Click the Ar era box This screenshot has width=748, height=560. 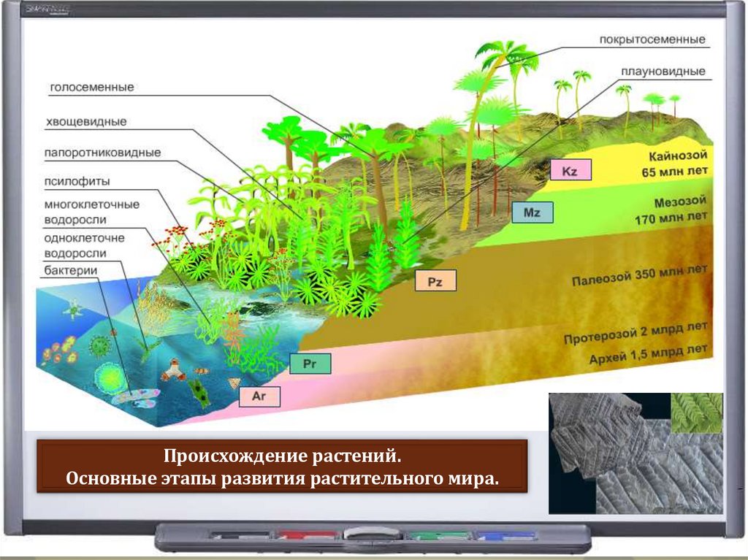tap(259, 396)
